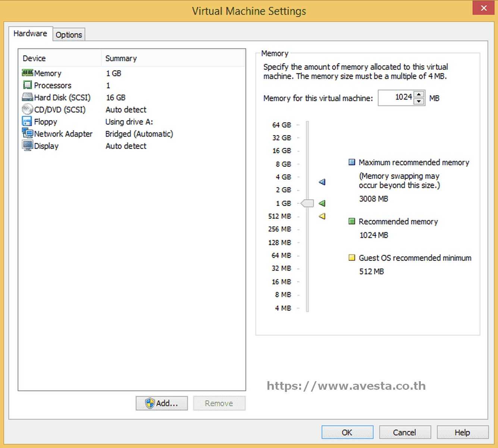Click the Network Adapter icon
The width and height of the screenshot is (498, 448).
point(28,133)
